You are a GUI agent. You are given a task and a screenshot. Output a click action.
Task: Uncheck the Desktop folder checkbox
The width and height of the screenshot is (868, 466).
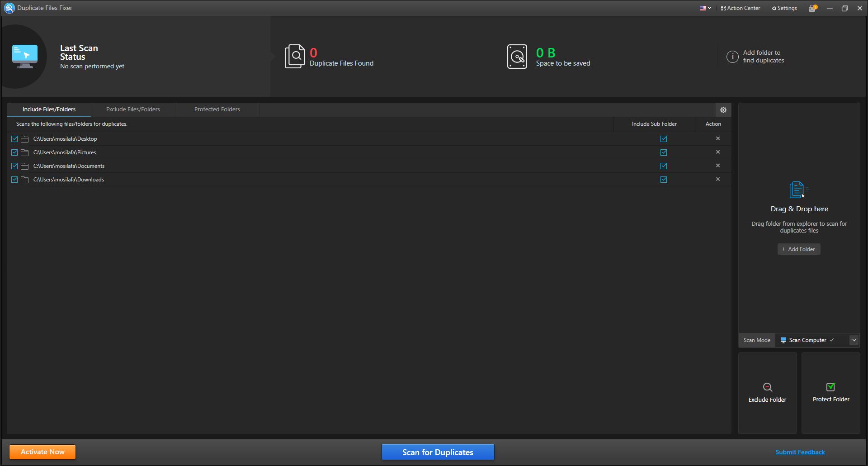[x=14, y=139]
